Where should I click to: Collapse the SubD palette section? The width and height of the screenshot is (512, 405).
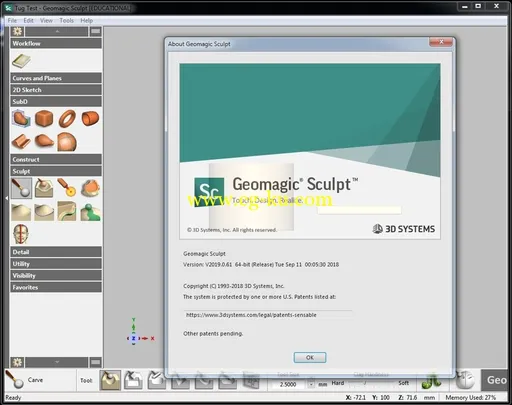coord(56,101)
